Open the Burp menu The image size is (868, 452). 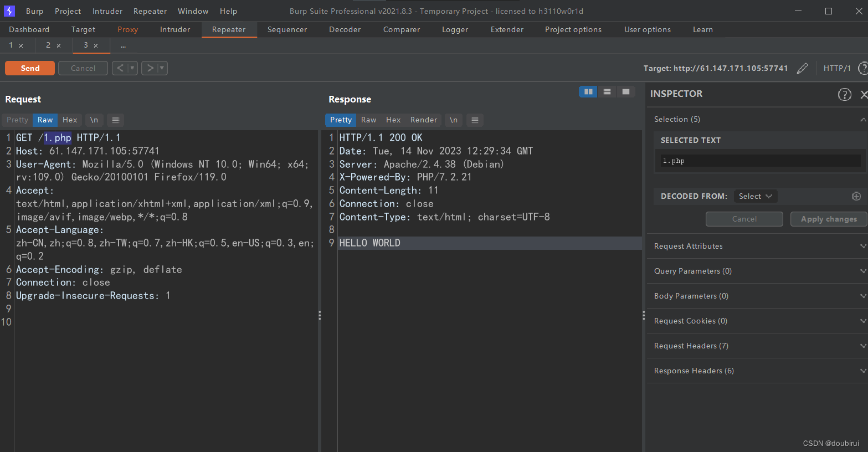click(34, 11)
